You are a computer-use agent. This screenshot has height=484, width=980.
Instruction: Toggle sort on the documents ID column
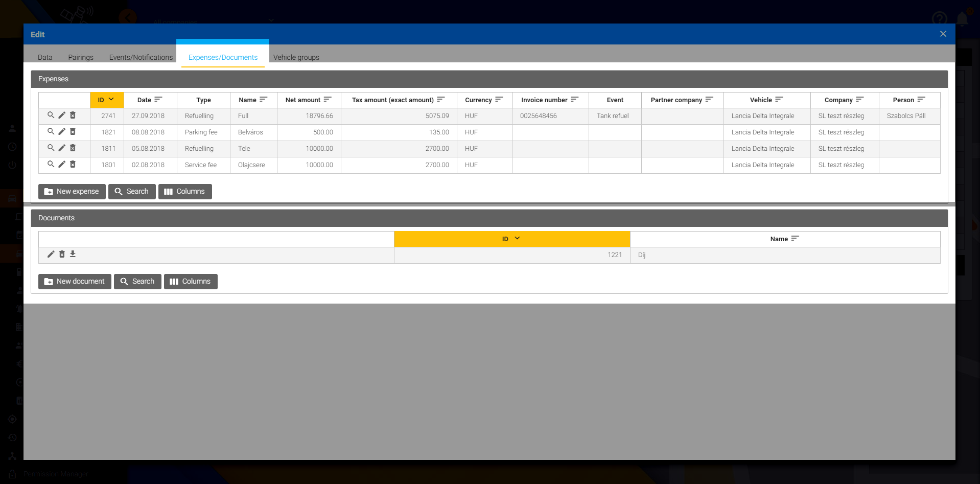(511, 239)
